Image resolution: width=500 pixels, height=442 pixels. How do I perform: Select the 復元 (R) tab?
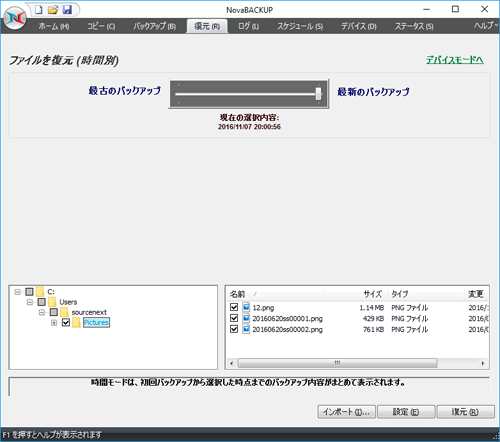pyautogui.click(x=207, y=26)
